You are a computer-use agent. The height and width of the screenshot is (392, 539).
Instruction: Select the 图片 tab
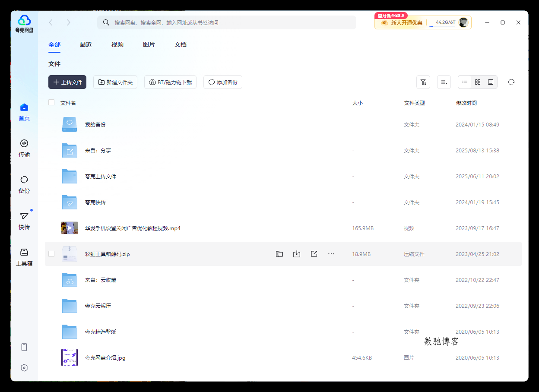[x=149, y=44]
